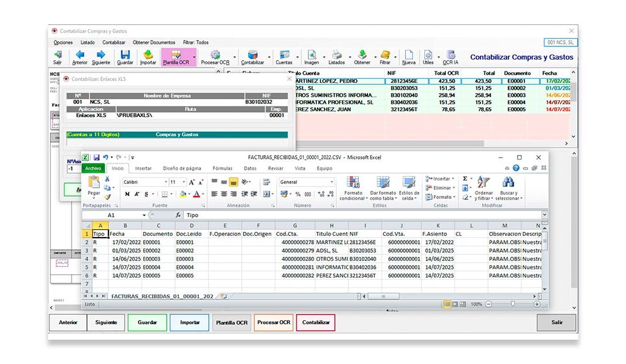Click the Importar toolbar icon

point(148,57)
